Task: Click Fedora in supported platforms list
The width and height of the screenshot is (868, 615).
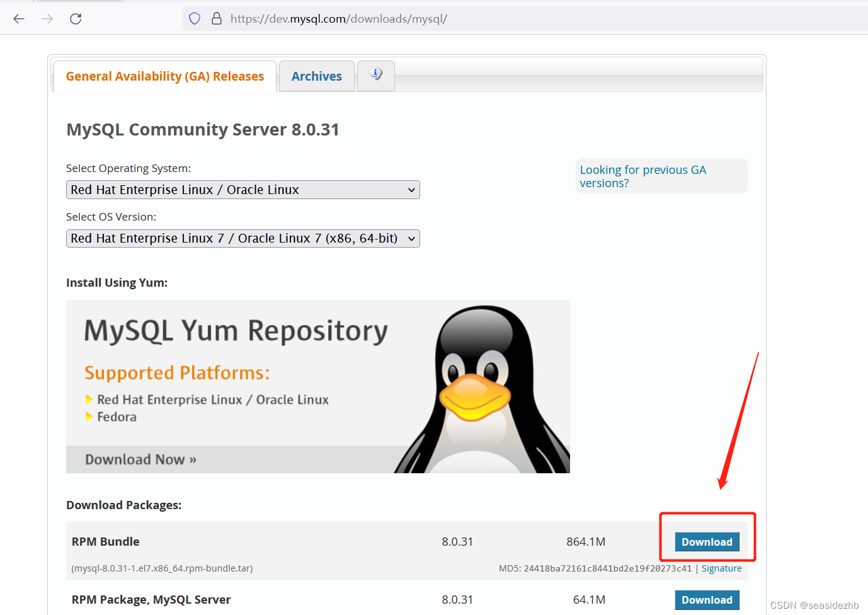Action: click(x=117, y=417)
